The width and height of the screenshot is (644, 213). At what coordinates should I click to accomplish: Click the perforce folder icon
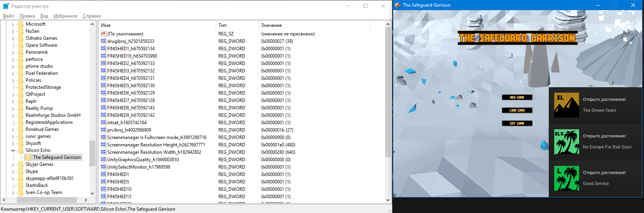pyautogui.click(x=21, y=59)
